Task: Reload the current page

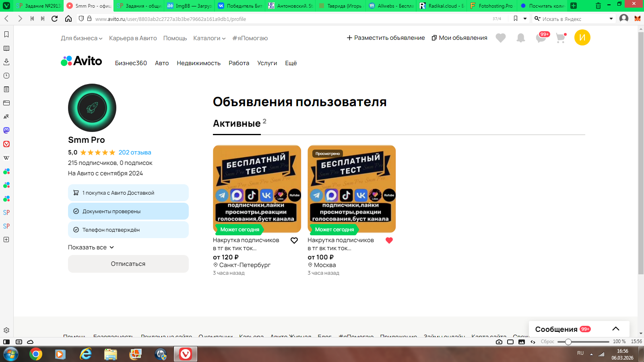Action: (x=55, y=19)
